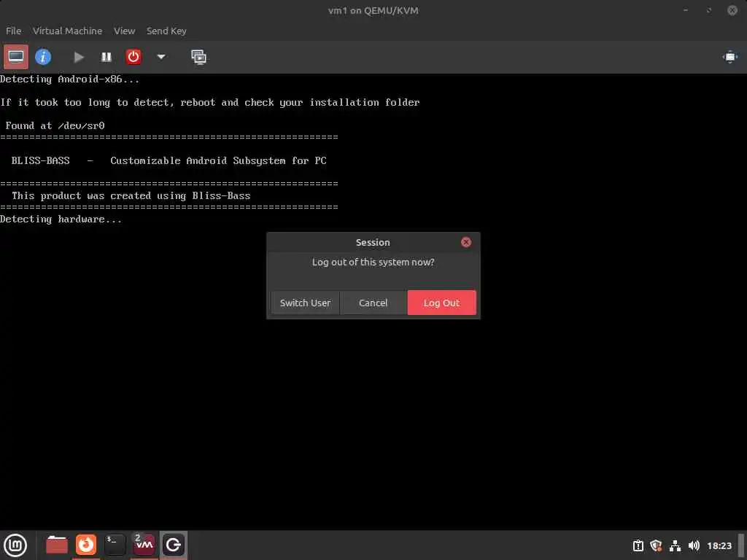The image size is (747, 560).
Task: Close the vm1 QEMU/KVM window
Action: [x=732, y=10]
